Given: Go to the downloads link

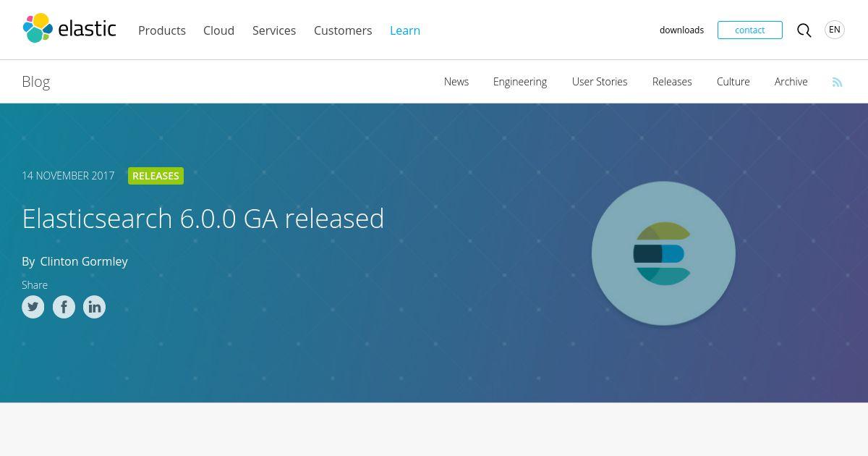Looking at the screenshot, I should (x=681, y=30).
